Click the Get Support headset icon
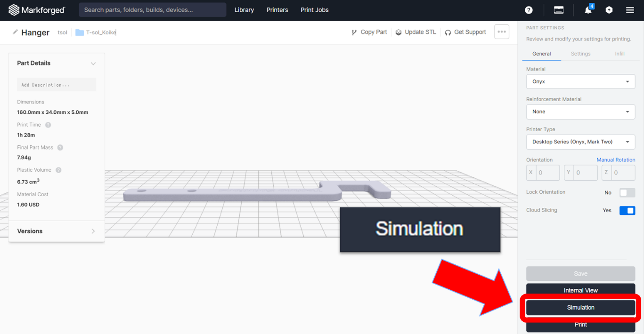Screen dimensions: 644x334 pyautogui.click(x=447, y=32)
